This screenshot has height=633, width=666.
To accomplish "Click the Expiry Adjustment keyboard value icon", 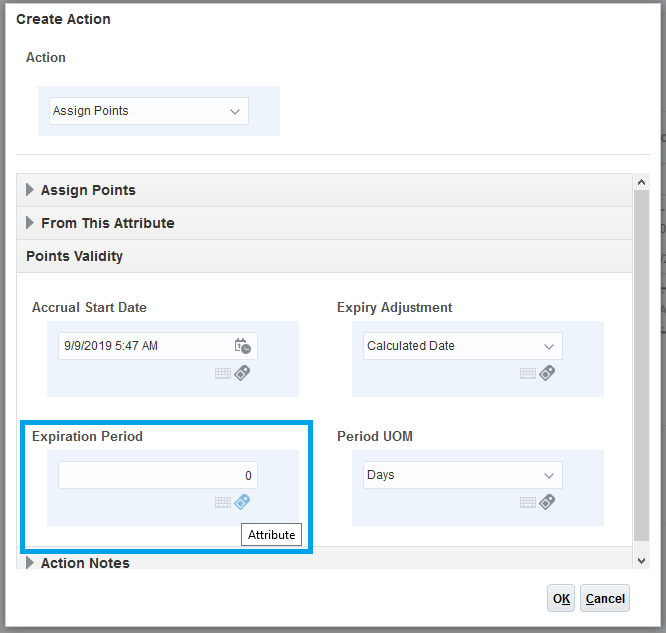I will tap(528, 374).
